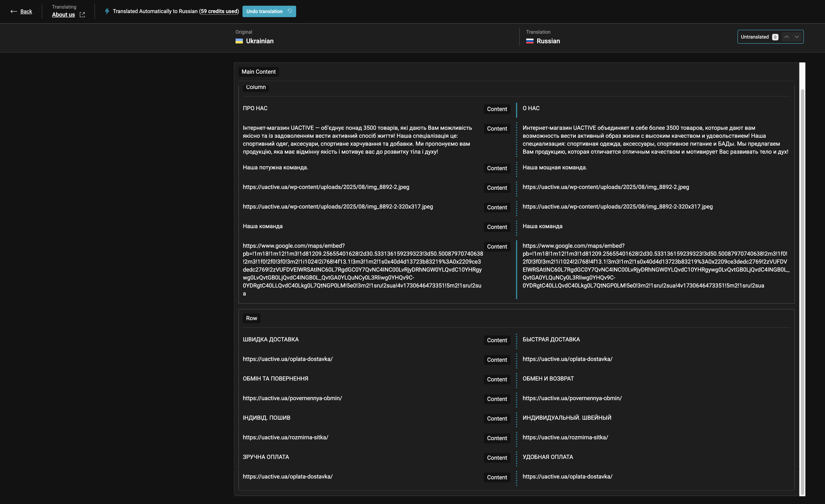Click the Untranslated count badge
This screenshot has height=504, width=825.
pos(775,37)
